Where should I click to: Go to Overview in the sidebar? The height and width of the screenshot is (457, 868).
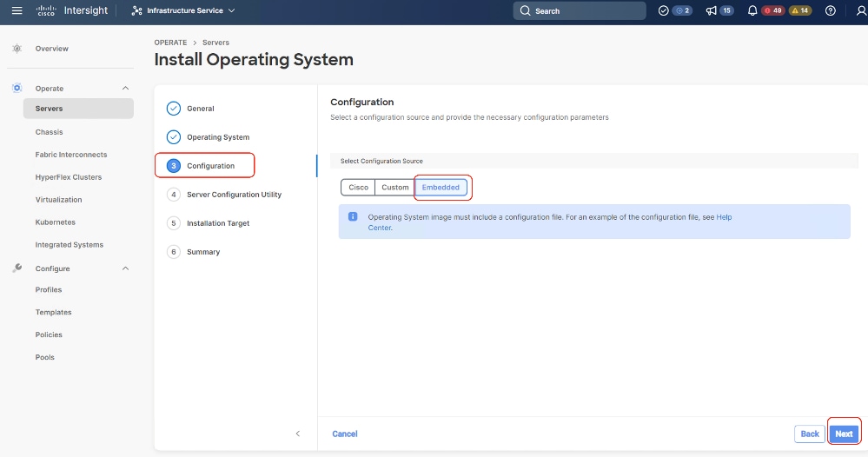pos(52,49)
